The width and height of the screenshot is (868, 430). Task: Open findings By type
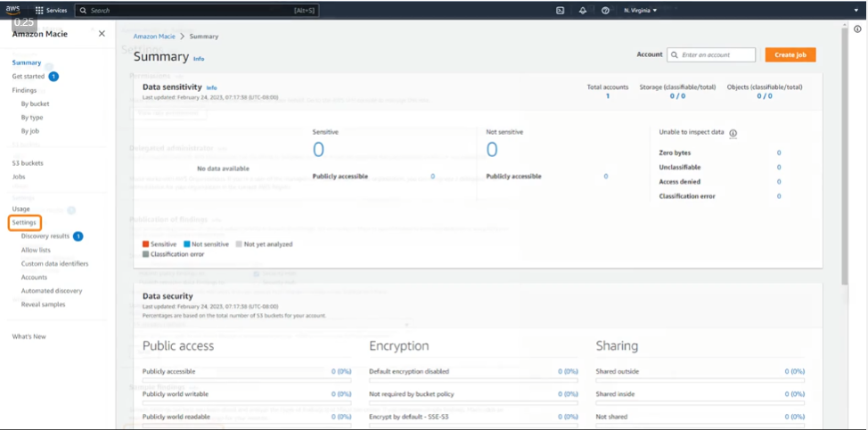[x=32, y=118]
